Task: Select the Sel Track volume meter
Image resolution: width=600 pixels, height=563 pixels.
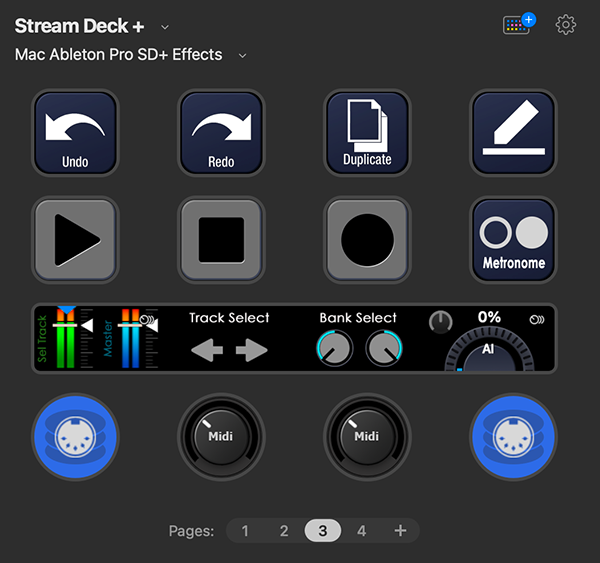Action: (65, 338)
